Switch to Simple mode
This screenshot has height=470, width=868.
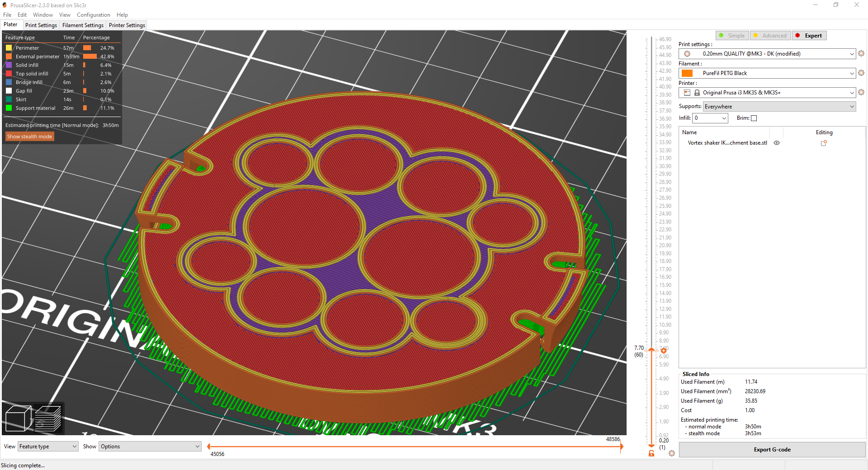coord(732,36)
